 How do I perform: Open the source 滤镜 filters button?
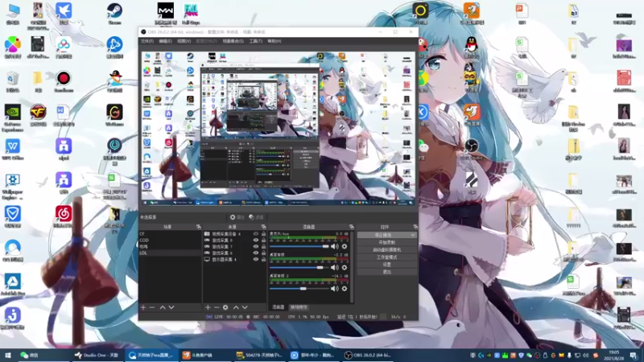pos(256,217)
